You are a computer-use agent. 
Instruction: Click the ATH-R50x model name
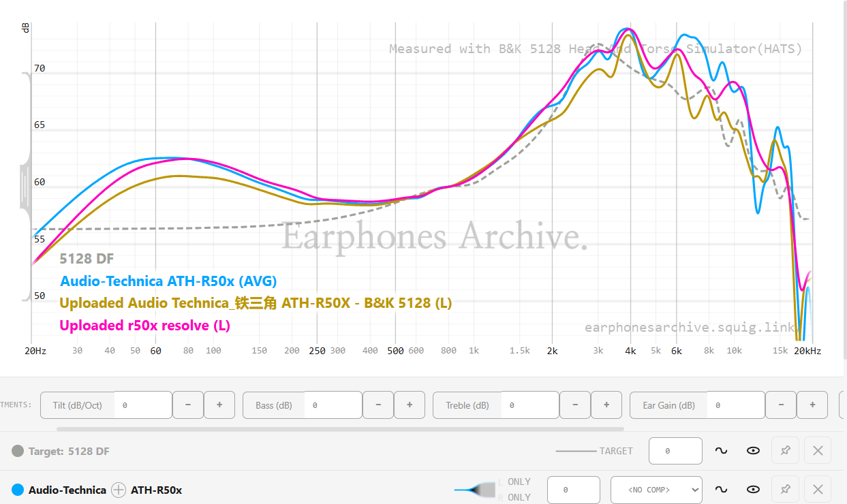(156, 490)
